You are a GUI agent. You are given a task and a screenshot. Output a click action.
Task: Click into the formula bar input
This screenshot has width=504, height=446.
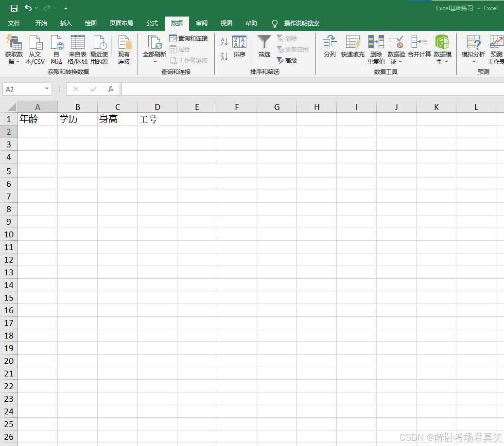313,89
